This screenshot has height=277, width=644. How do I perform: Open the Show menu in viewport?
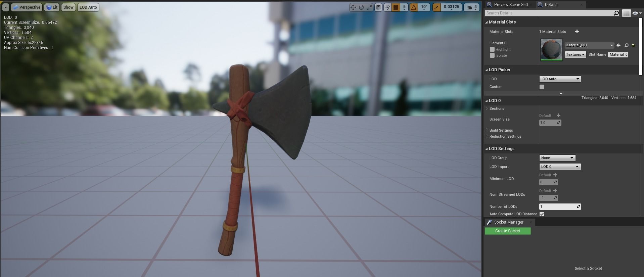(x=68, y=7)
